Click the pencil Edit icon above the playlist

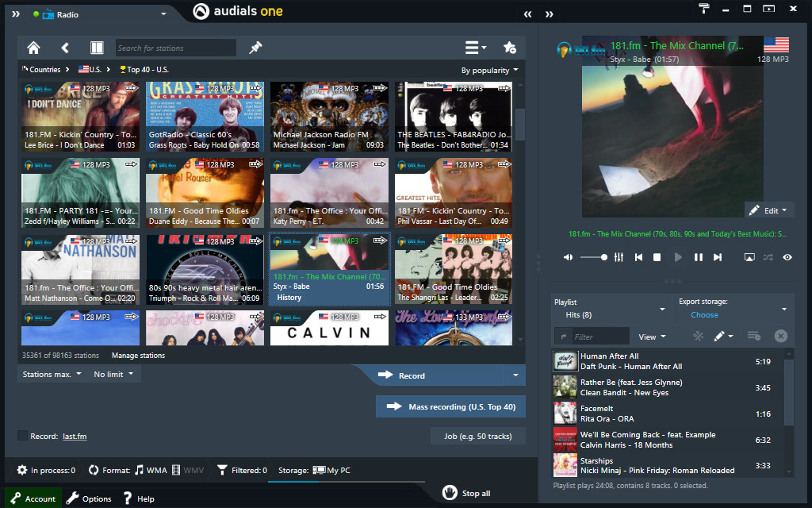tap(721, 336)
